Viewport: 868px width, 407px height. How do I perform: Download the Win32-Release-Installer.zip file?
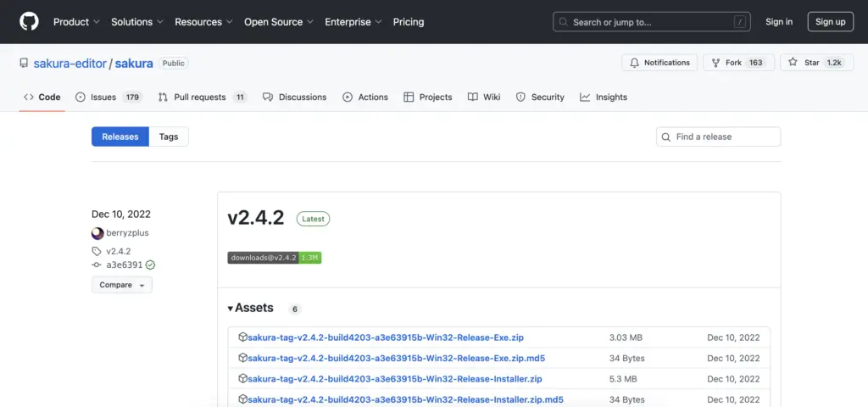pos(394,379)
